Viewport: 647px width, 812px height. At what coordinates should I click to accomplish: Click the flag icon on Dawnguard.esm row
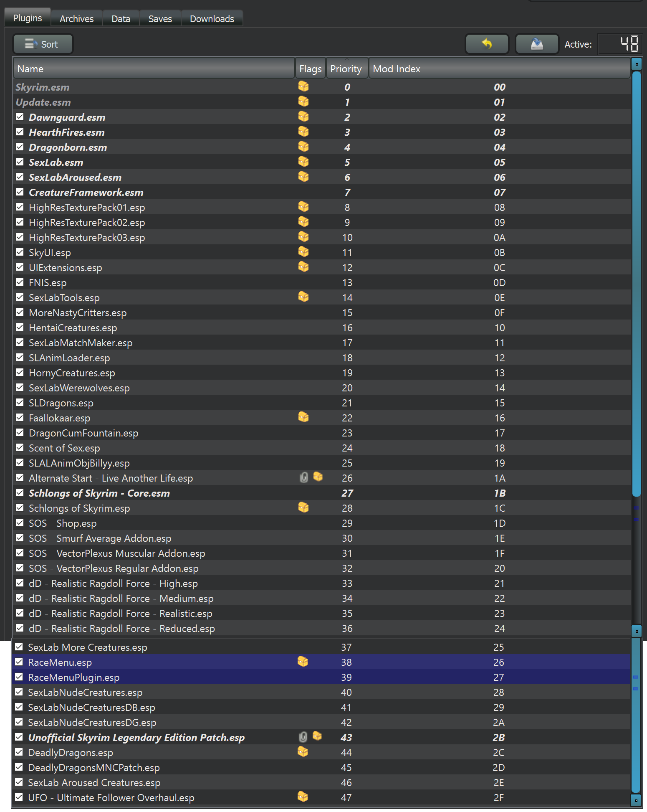[303, 117]
